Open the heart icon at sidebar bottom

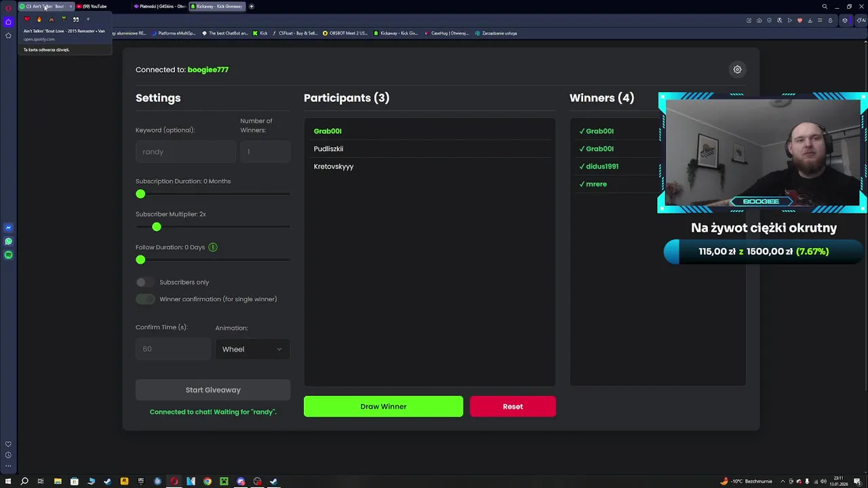8,445
